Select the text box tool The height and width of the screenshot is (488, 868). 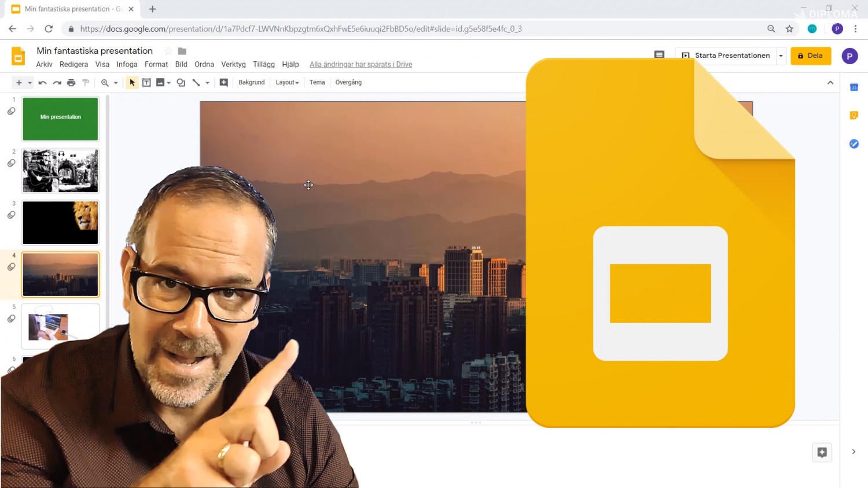(x=146, y=83)
